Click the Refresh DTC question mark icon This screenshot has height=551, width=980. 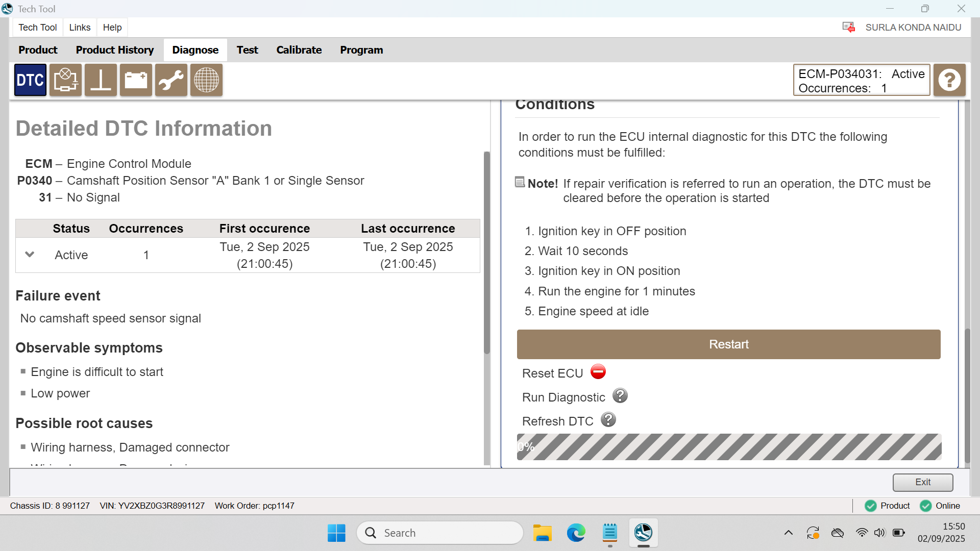pyautogui.click(x=608, y=420)
